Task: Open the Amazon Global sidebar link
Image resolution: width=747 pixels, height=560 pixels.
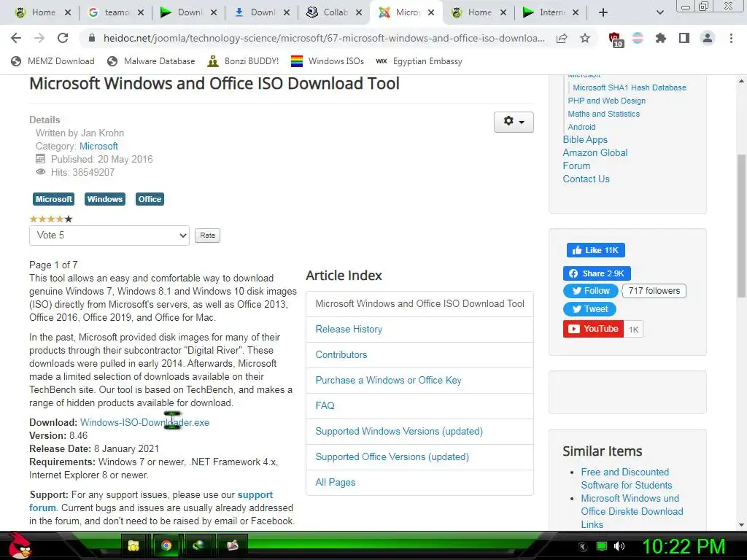Action: pyautogui.click(x=595, y=153)
